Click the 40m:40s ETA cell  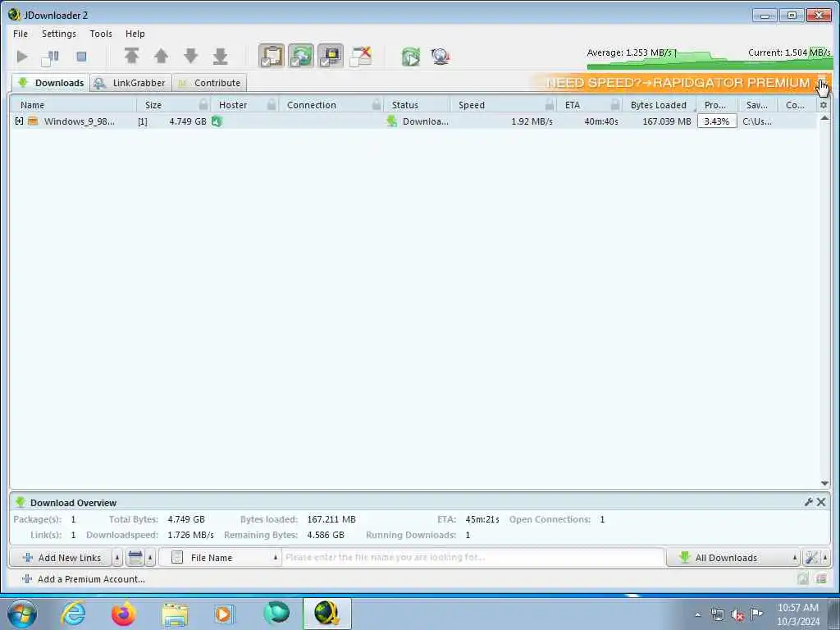click(601, 121)
